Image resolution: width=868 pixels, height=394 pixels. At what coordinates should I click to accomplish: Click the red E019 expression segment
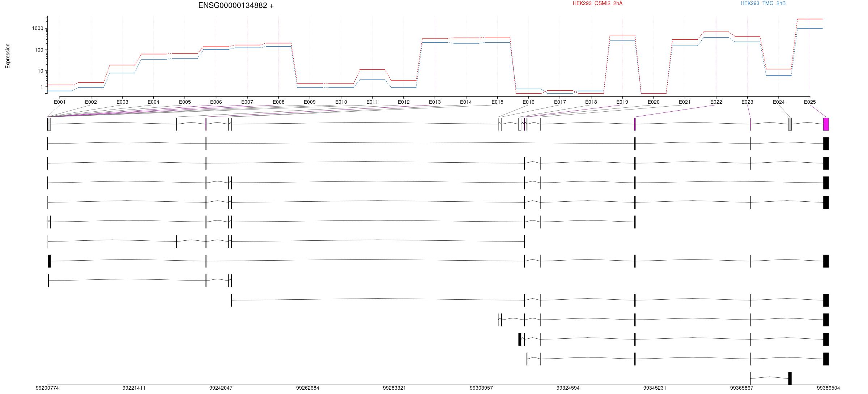[622, 35]
